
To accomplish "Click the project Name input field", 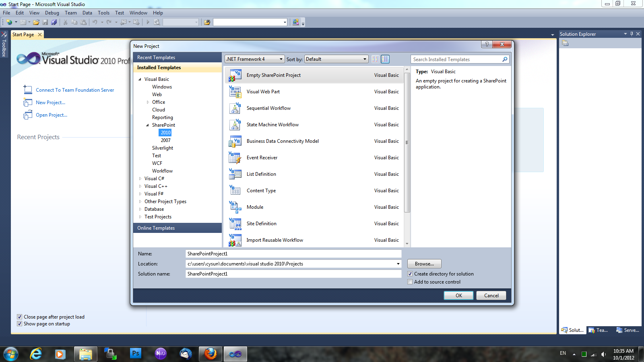I will tap(293, 254).
